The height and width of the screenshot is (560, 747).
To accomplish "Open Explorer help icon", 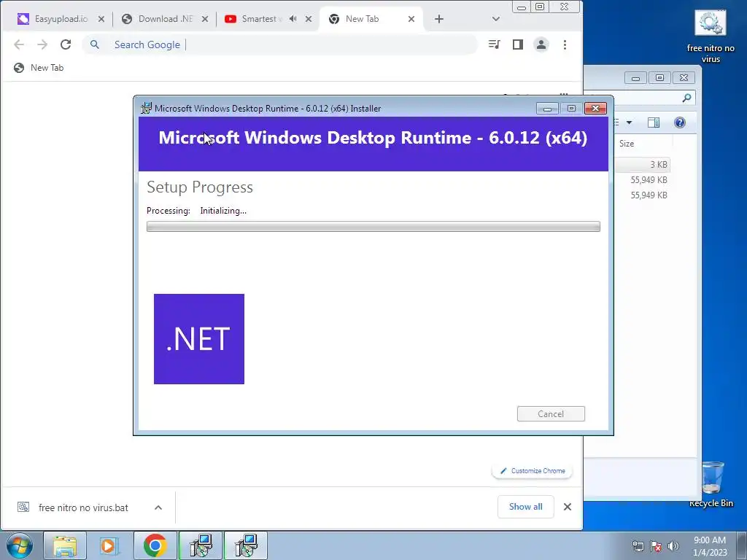I will tap(680, 122).
